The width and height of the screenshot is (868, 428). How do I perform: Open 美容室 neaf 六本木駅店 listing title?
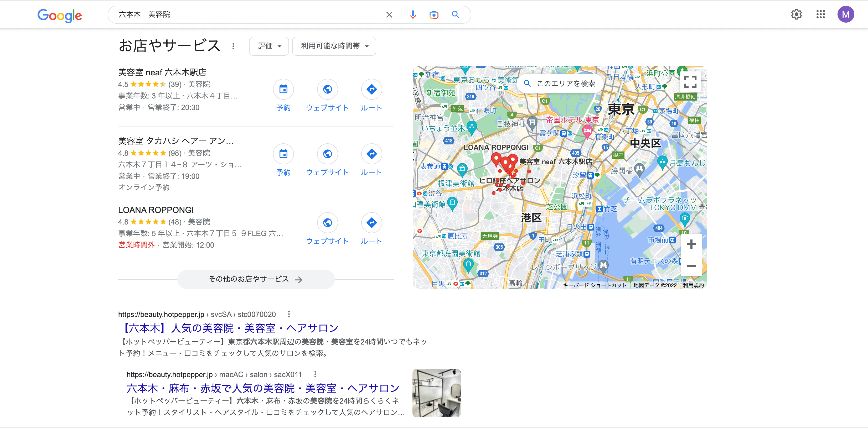pos(162,72)
